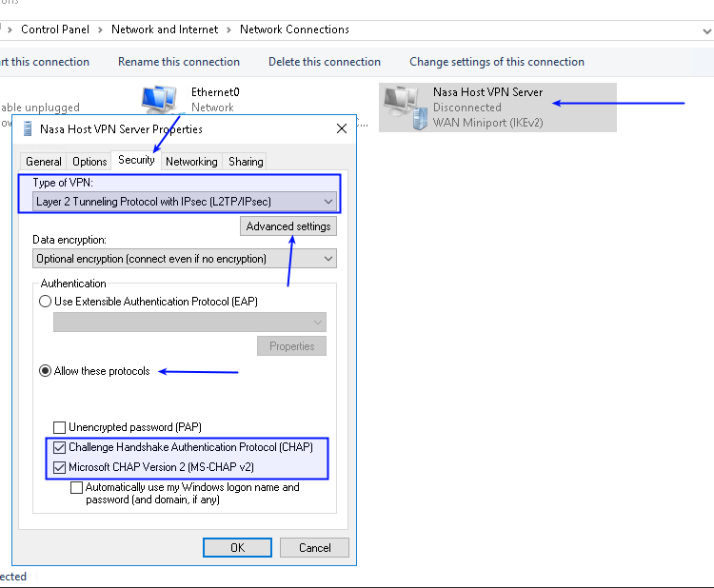
Task: Click the Ethernet0 network adapter icon
Action: (158, 99)
